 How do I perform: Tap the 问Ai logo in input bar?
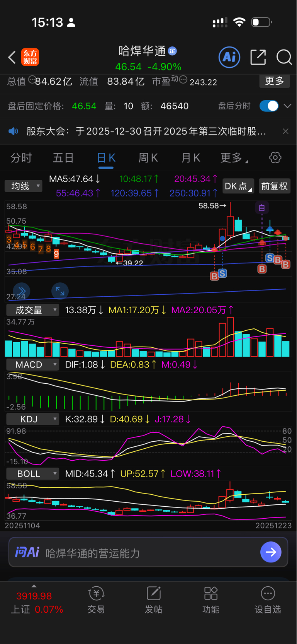pyautogui.click(x=27, y=552)
